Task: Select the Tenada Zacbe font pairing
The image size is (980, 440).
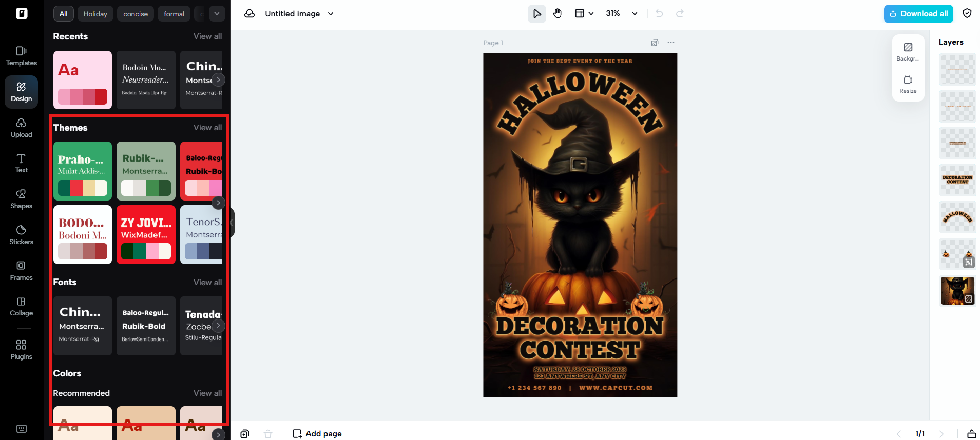Action: click(x=201, y=326)
